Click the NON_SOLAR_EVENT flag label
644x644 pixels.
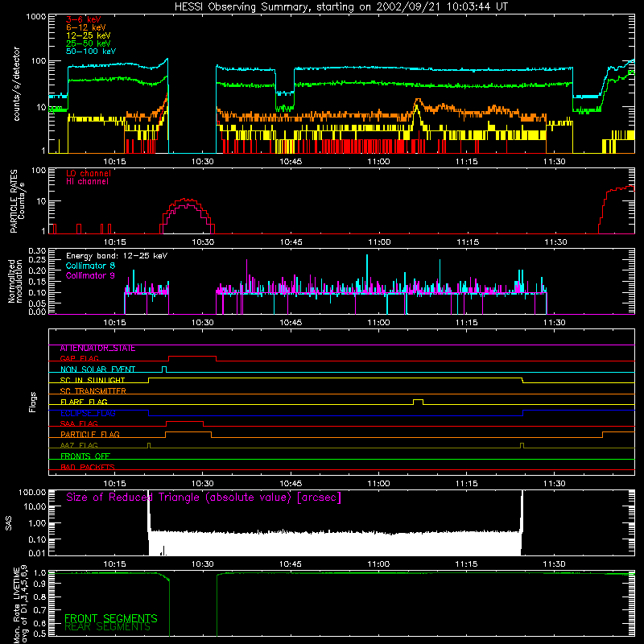pyautogui.click(x=97, y=369)
